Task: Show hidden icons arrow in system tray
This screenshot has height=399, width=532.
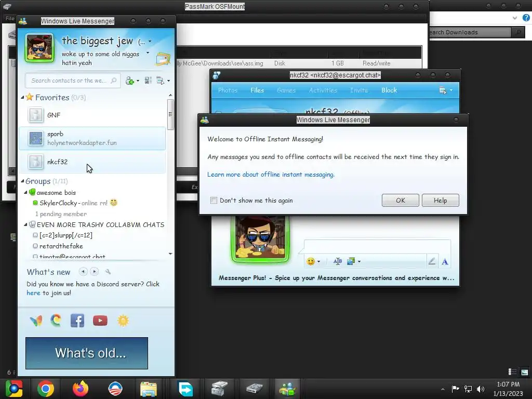Action: pyautogui.click(x=443, y=389)
